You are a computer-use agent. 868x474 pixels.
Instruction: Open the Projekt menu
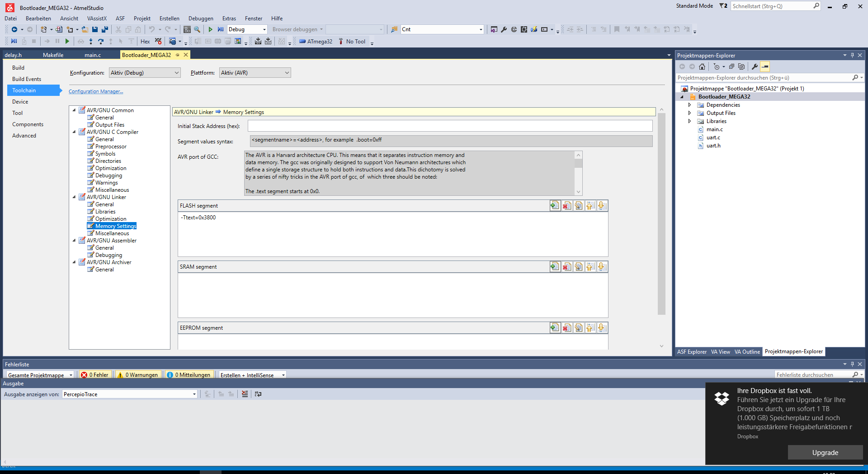[142, 19]
